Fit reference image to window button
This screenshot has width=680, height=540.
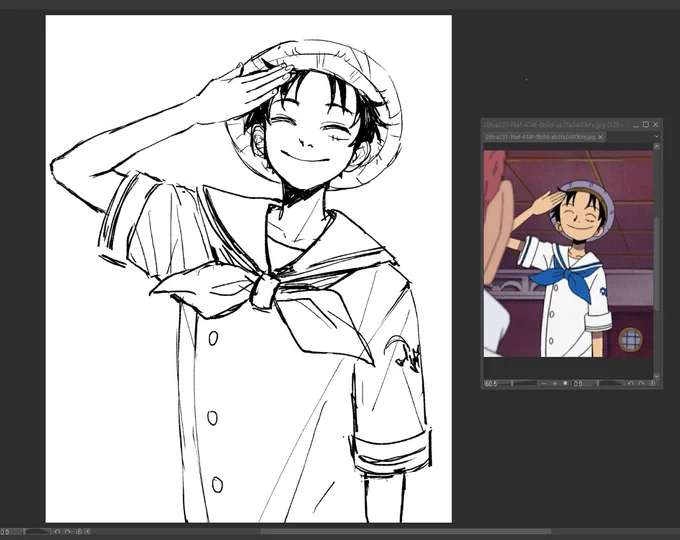tap(566, 383)
